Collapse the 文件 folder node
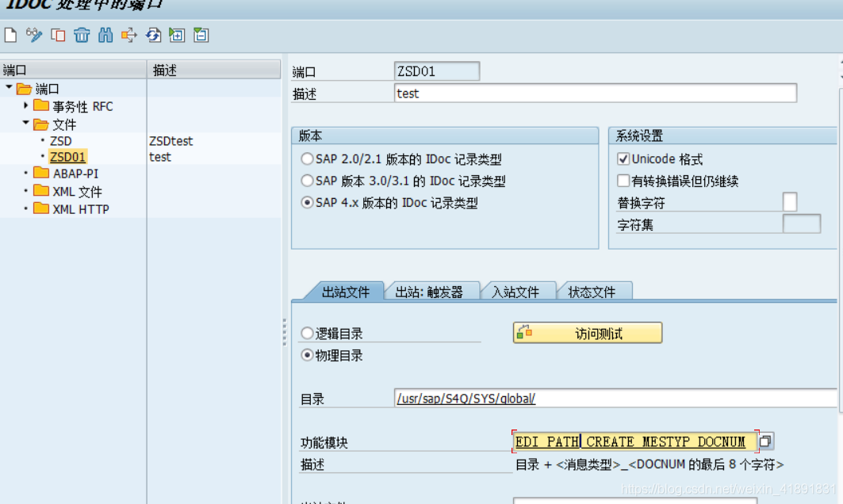 tap(26, 123)
